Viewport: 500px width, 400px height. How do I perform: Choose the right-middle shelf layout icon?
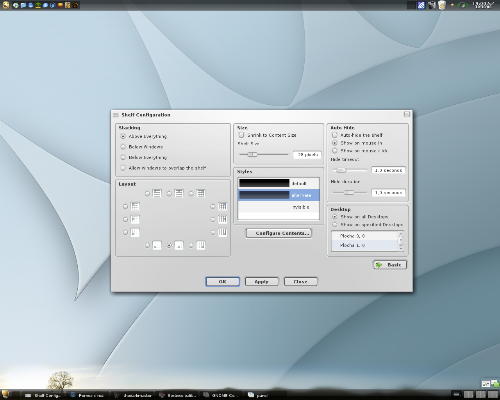tap(222, 219)
